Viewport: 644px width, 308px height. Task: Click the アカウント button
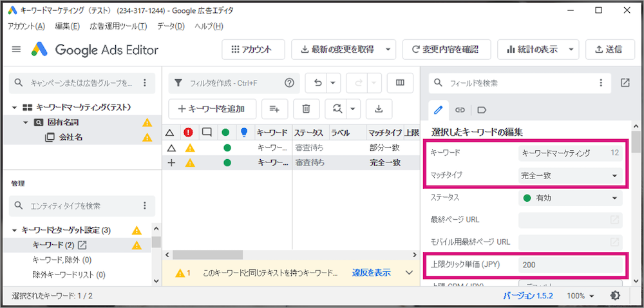coord(253,50)
